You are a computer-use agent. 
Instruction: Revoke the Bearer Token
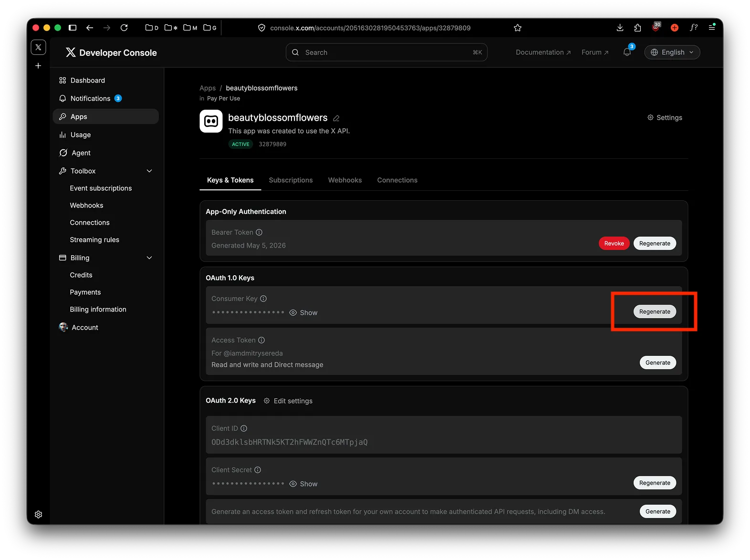point(614,243)
